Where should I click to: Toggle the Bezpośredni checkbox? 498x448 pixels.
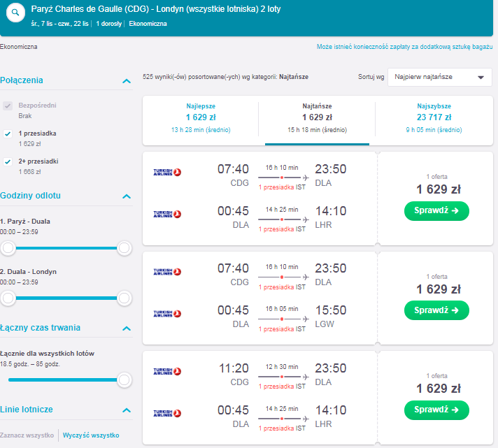tap(8, 106)
